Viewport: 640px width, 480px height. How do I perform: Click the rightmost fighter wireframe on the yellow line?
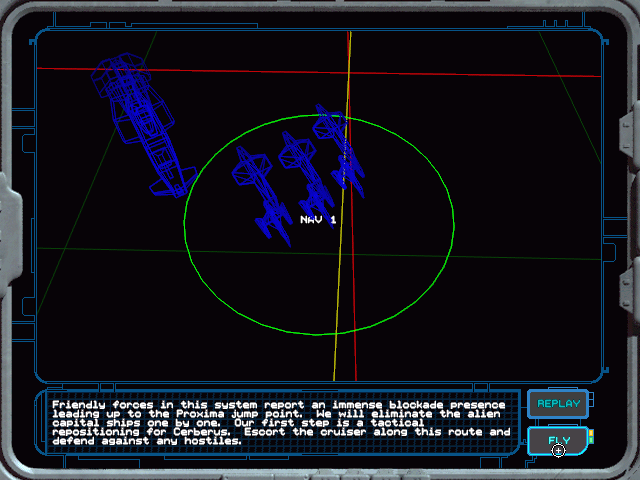pos(339,151)
